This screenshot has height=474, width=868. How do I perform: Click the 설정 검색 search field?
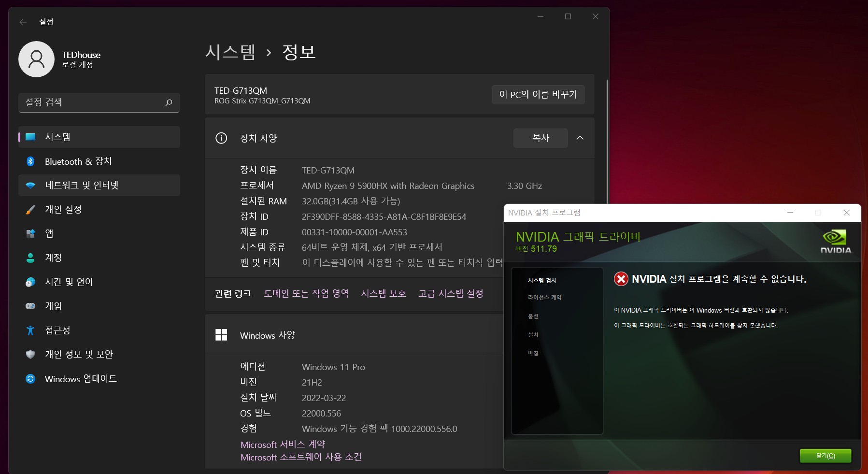coord(99,102)
